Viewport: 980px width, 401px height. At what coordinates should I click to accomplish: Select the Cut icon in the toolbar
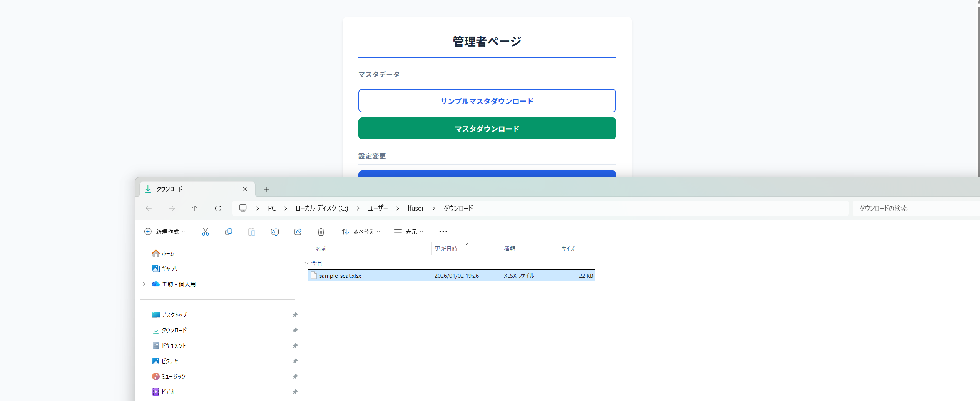[x=205, y=231]
